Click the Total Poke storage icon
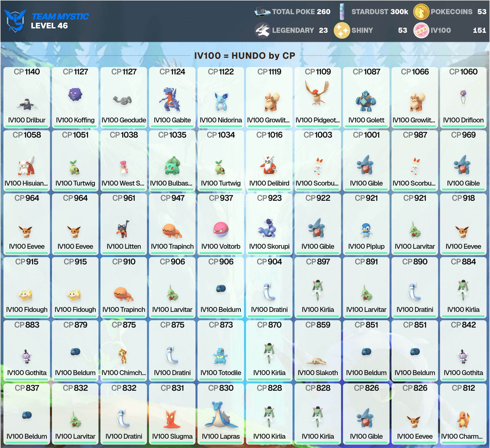 [262, 12]
